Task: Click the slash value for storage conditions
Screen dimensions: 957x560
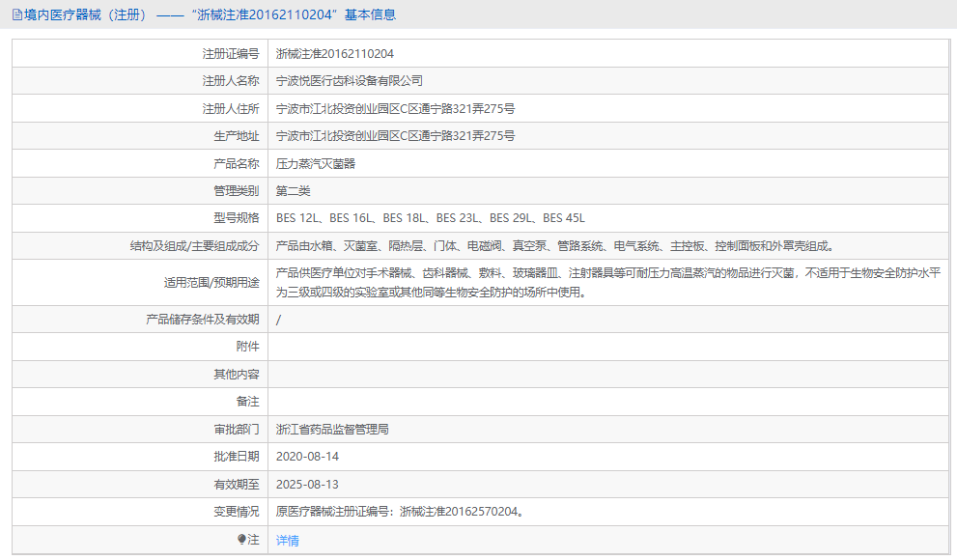Action: point(278,320)
